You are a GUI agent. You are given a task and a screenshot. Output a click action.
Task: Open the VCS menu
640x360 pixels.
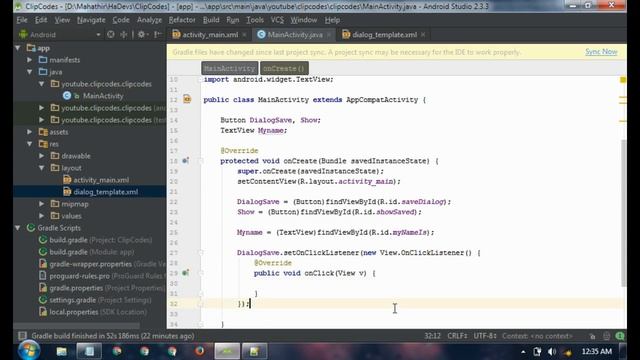click(x=277, y=20)
